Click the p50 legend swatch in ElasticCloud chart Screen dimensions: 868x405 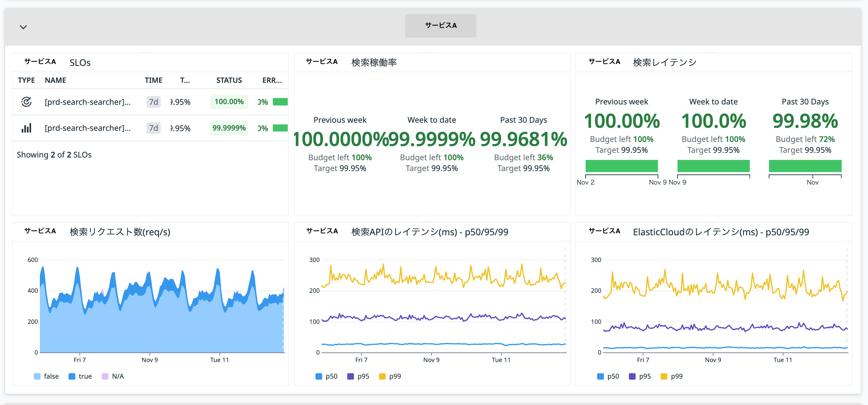[601, 376]
